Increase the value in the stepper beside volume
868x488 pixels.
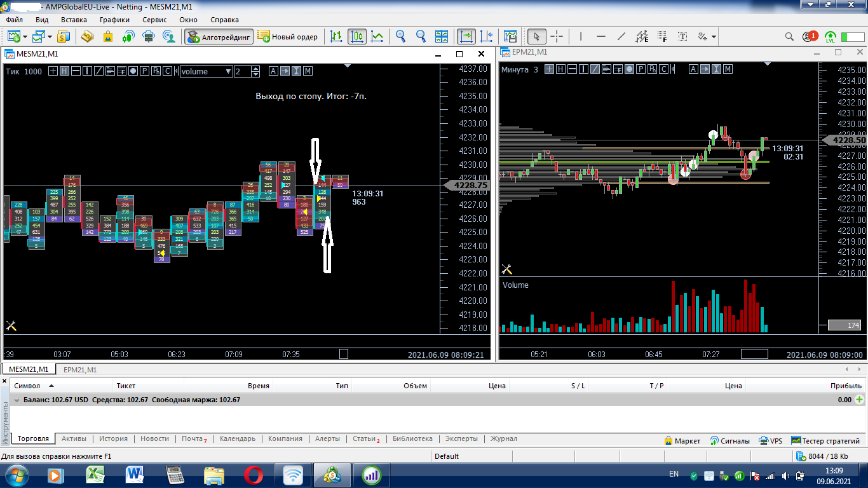(256, 69)
